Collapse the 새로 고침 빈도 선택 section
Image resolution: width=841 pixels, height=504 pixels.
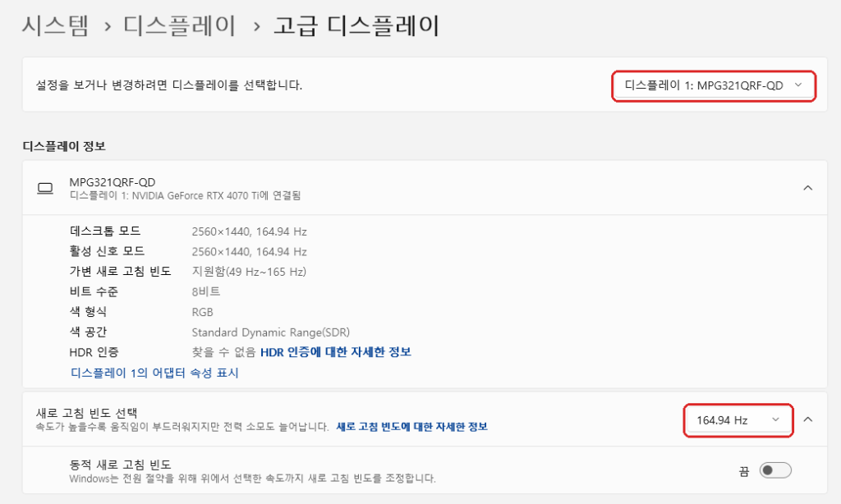click(x=808, y=419)
